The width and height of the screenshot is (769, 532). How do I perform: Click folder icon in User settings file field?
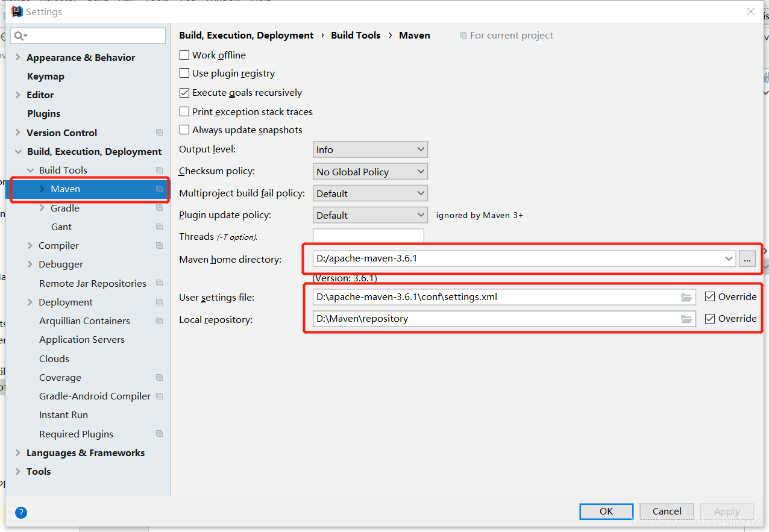(x=686, y=297)
